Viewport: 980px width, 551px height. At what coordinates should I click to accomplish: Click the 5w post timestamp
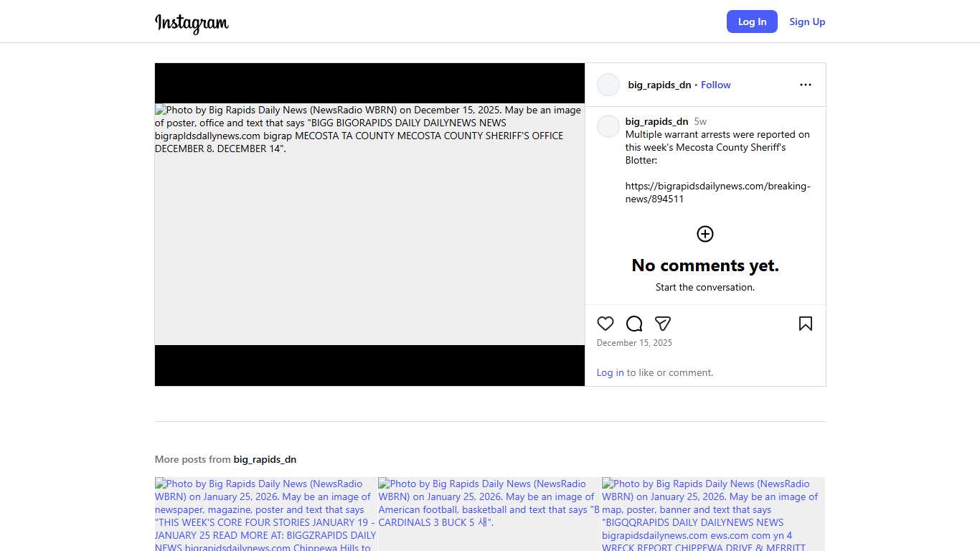pyautogui.click(x=700, y=121)
